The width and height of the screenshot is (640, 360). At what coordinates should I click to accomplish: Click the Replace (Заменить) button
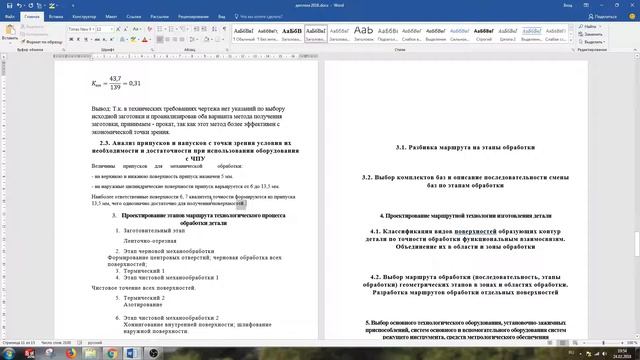[591, 34]
